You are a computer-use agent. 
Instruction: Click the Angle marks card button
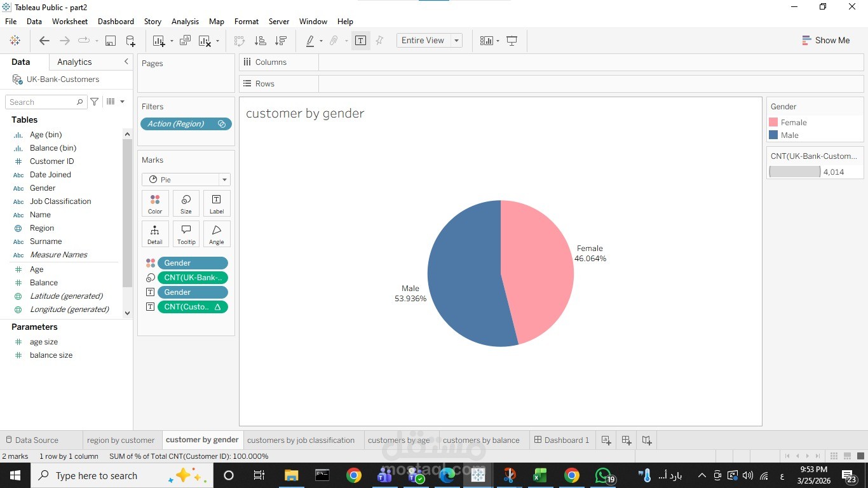[x=216, y=234]
